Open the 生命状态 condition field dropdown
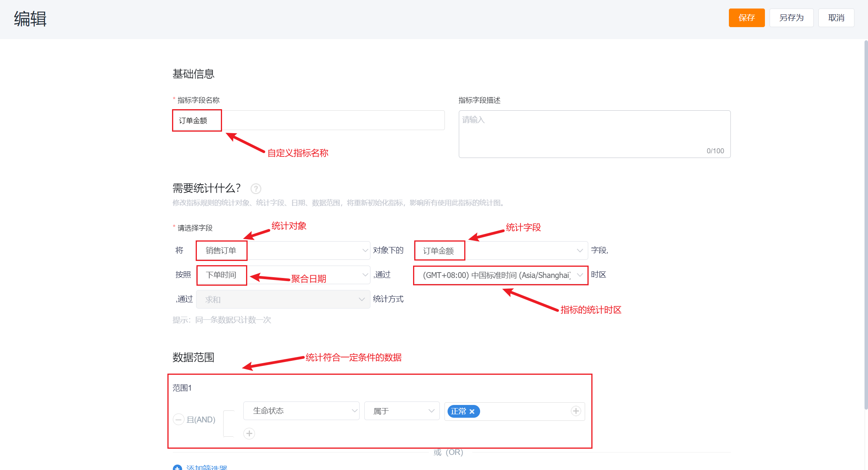Screen dimensions: 868x470 tap(301, 411)
